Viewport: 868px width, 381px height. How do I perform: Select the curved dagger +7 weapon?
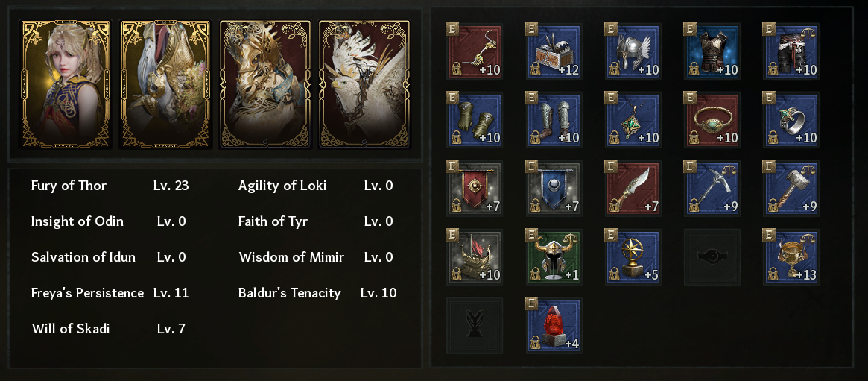(x=633, y=189)
